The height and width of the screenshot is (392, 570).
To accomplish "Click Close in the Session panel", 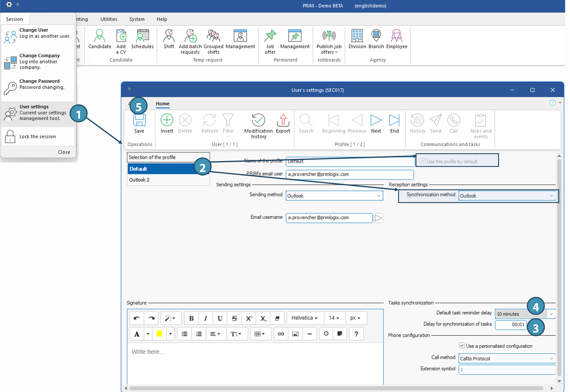I will point(64,152).
